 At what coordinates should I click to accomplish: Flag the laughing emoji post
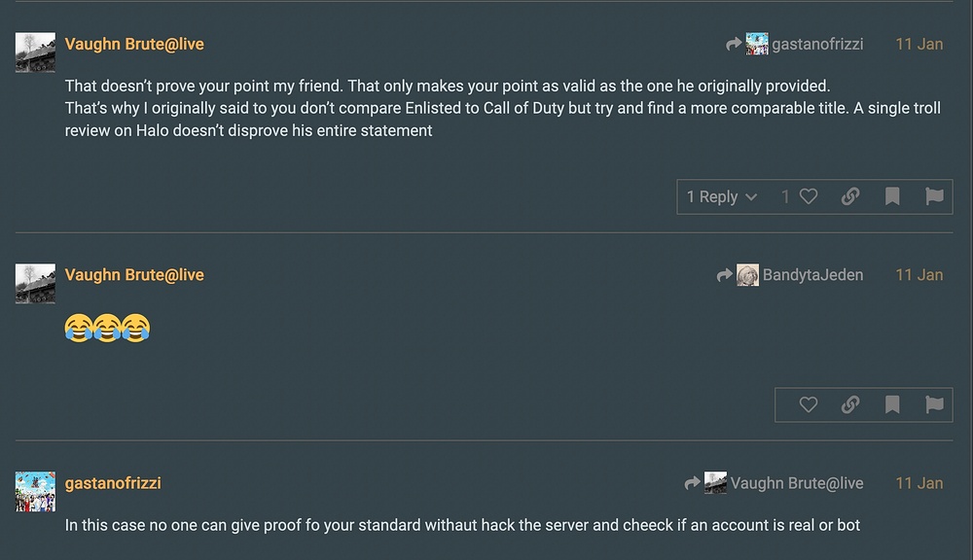(934, 405)
